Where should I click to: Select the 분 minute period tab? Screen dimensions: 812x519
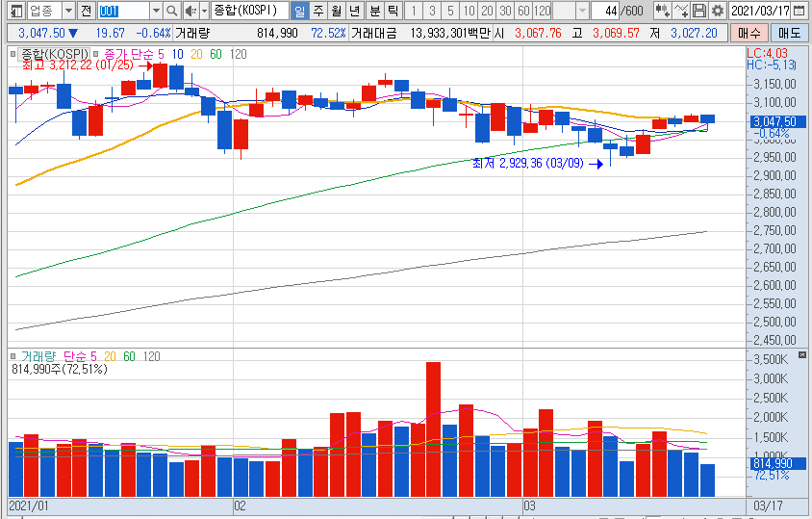[x=375, y=10]
